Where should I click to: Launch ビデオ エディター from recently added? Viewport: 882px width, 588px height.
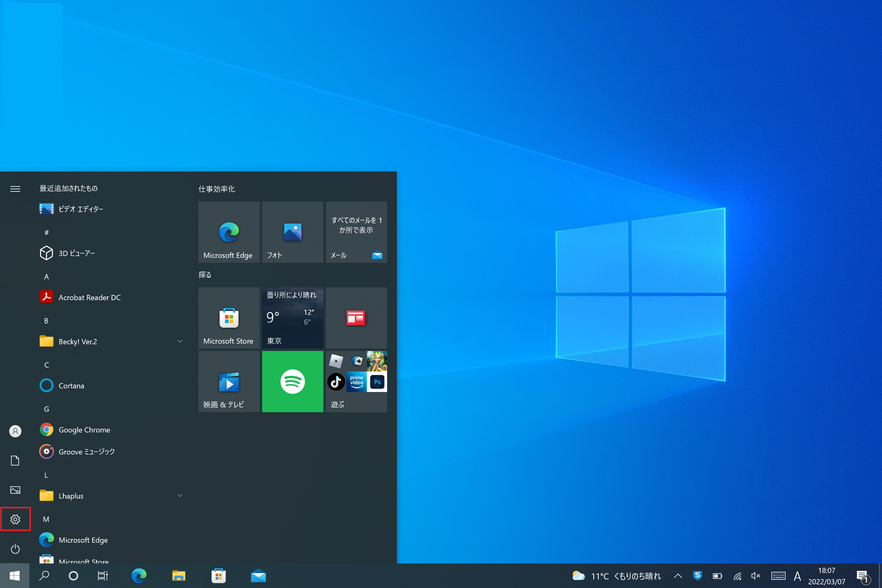point(112,209)
